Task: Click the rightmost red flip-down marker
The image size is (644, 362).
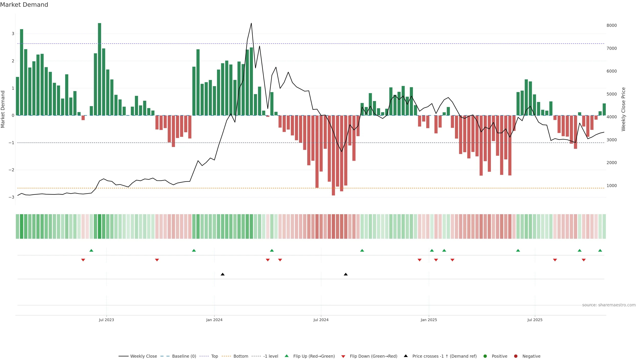Action: (x=583, y=260)
